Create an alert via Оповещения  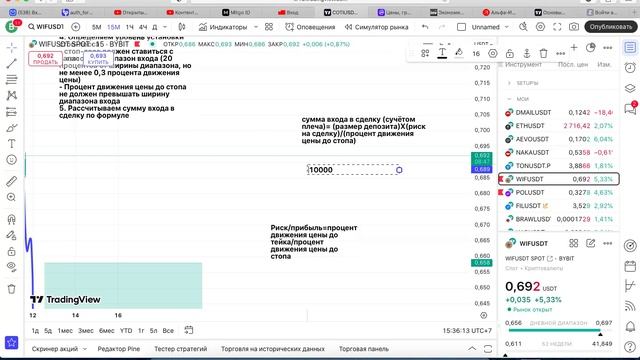pyautogui.click(x=310, y=27)
